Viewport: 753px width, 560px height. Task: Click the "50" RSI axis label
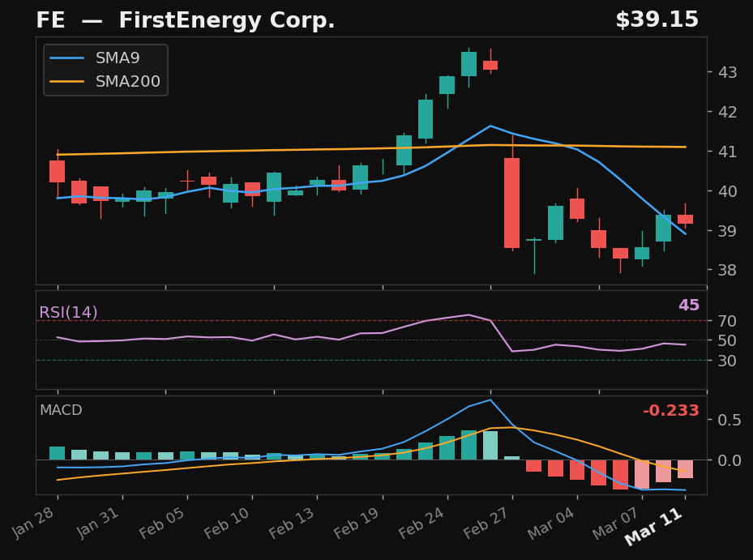(x=727, y=340)
